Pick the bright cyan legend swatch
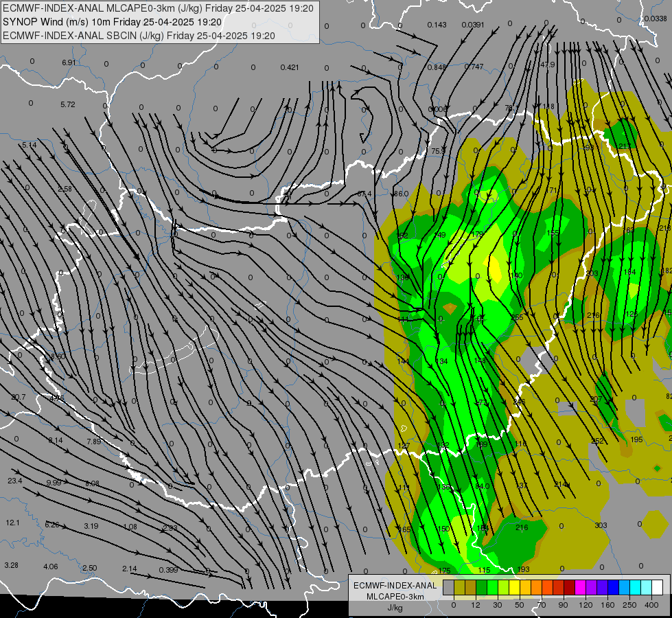The height and width of the screenshot is (618, 672). (635, 588)
